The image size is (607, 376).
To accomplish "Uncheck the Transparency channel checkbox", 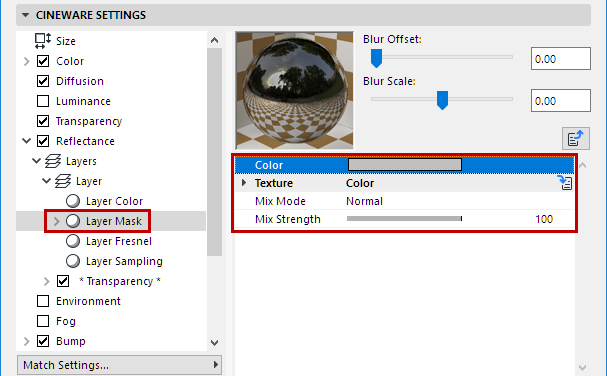I will (43, 121).
